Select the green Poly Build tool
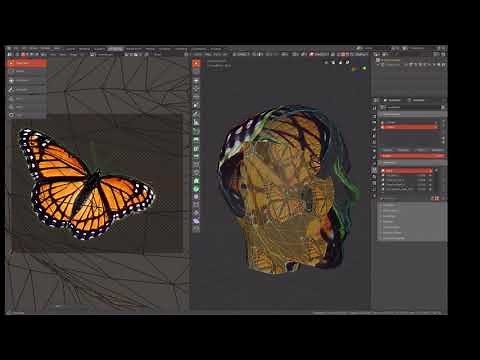The image size is (480, 360). coord(196,180)
